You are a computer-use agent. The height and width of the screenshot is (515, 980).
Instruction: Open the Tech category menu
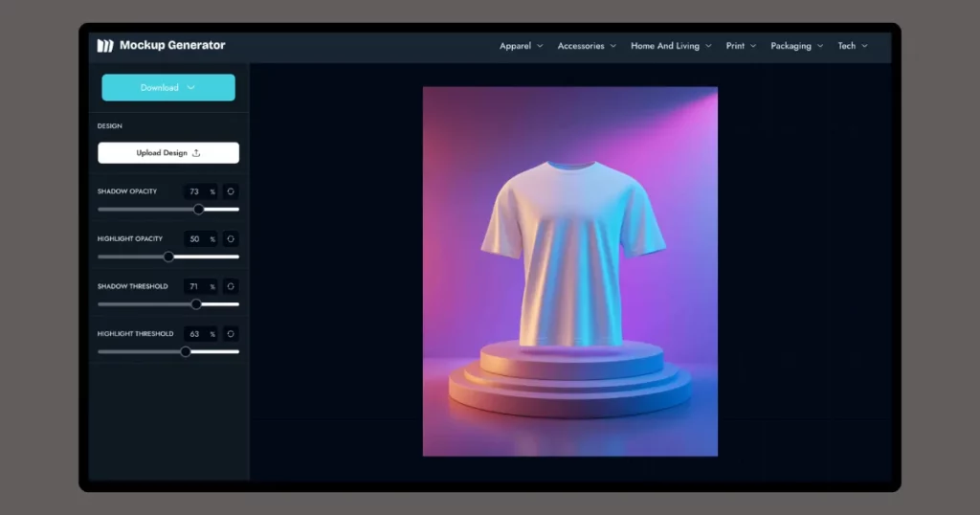tap(853, 46)
